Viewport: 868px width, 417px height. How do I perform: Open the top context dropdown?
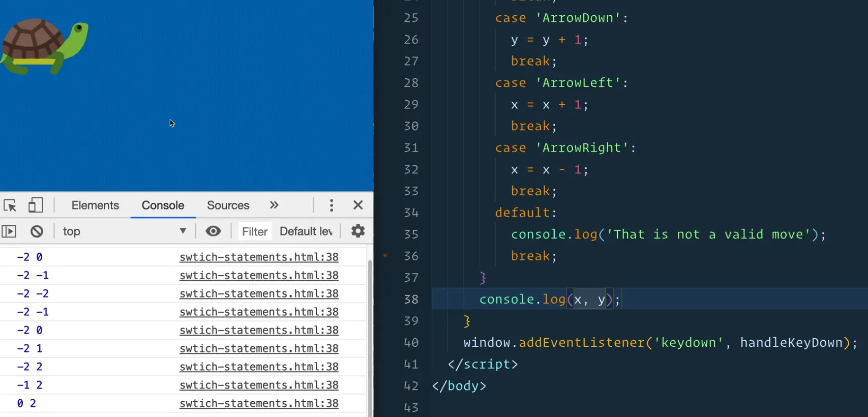(x=124, y=232)
